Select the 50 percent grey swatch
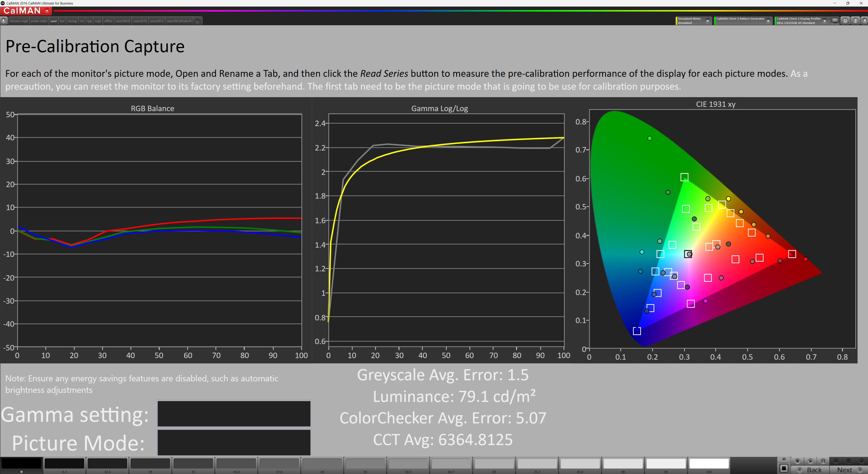 [x=365, y=464]
